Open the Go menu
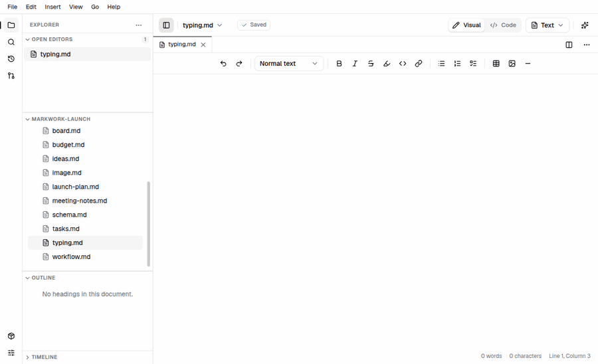The width and height of the screenshot is (598, 364). point(95,7)
